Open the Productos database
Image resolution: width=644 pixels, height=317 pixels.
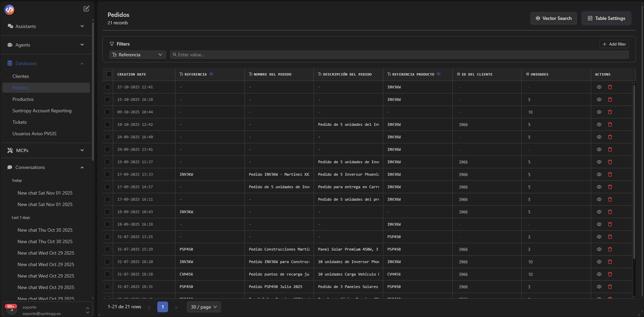(x=46, y=99)
